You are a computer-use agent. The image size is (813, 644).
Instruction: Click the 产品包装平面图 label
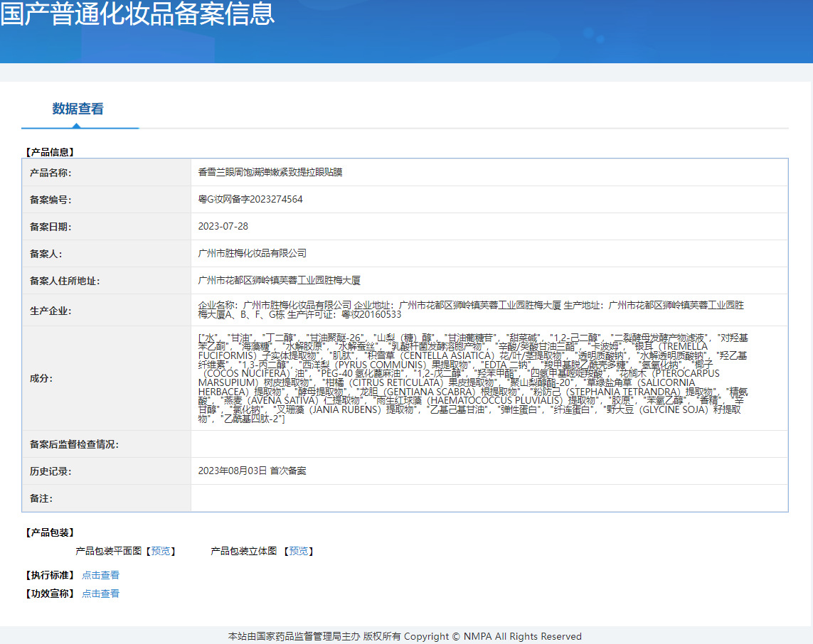(108, 551)
